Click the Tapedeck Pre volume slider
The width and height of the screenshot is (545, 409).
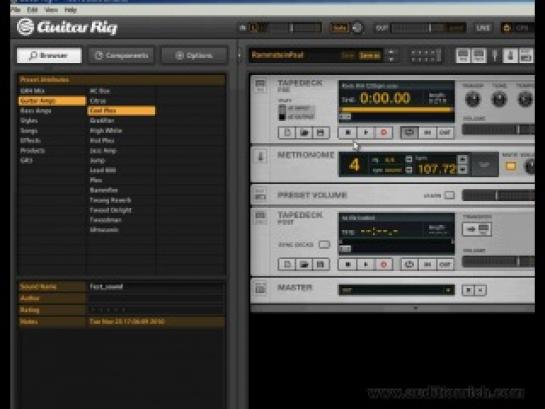[x=498, y=130]
